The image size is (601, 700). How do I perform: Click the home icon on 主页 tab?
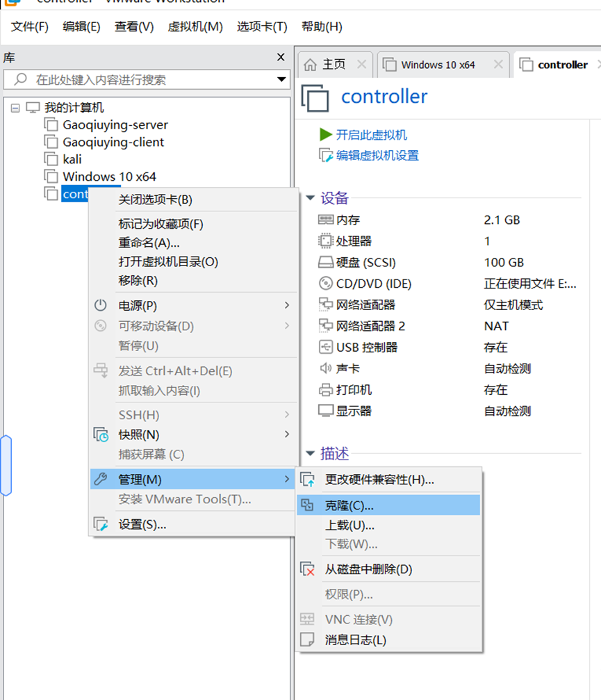[x=310, y=65]
